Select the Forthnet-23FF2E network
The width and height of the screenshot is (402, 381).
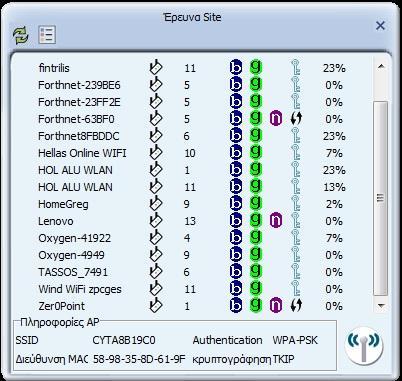[x=79, y=102]
